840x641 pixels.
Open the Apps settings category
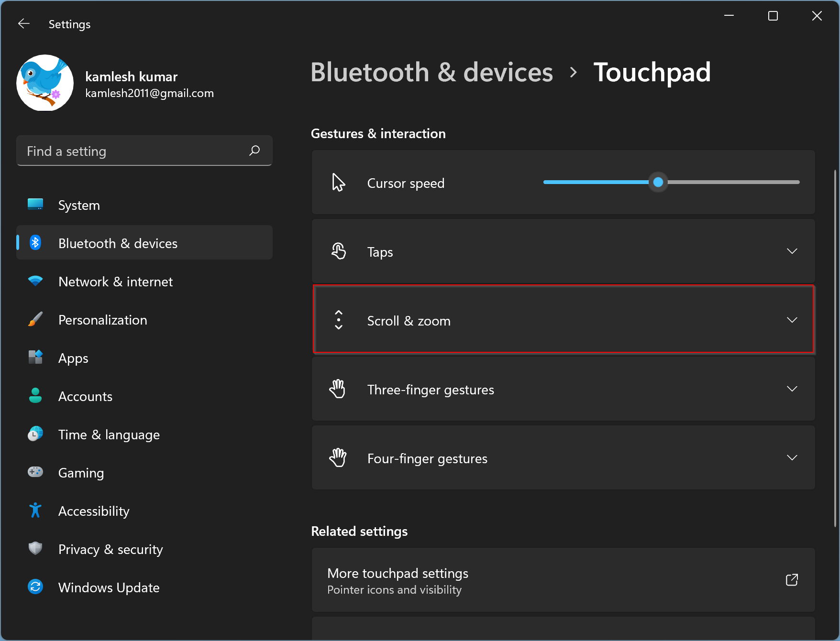click(x=144, y=358)
